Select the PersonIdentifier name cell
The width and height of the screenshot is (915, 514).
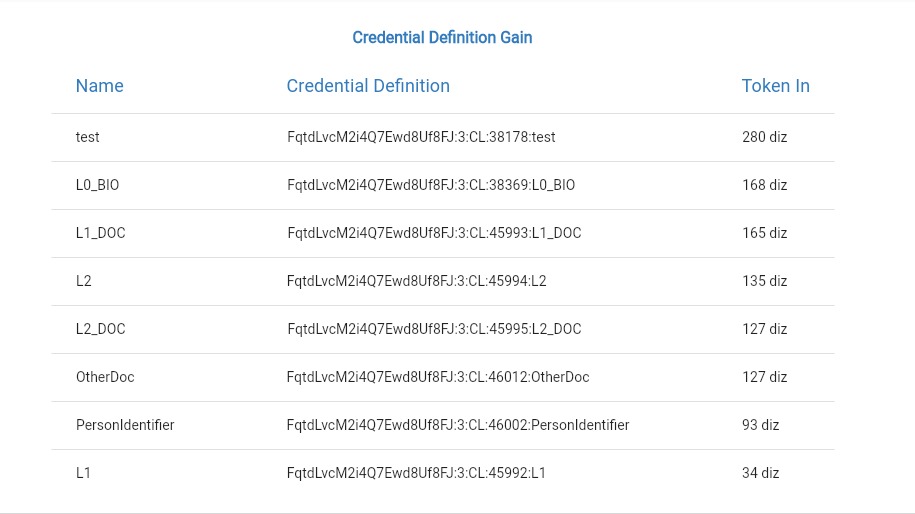click(125, 425)
